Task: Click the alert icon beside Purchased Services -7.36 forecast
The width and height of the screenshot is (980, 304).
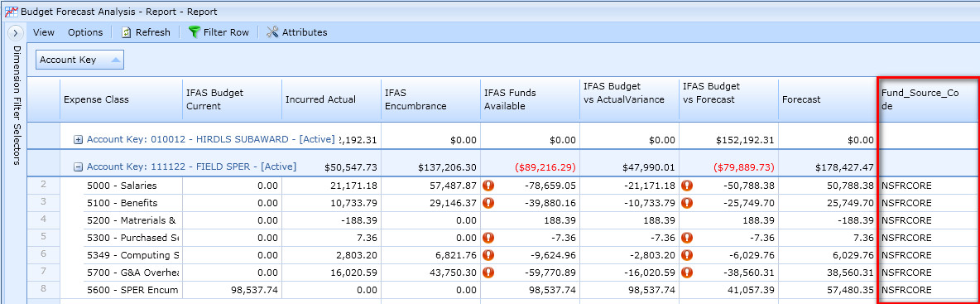Action: point(688,238)
